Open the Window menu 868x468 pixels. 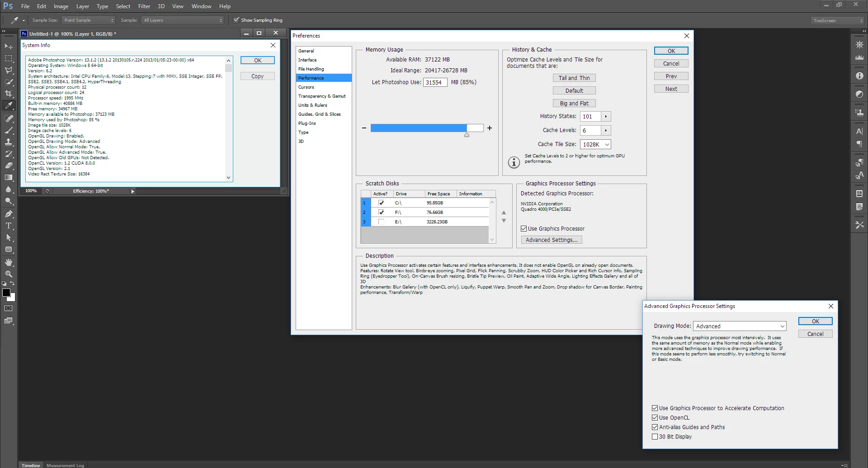click(x=201, y=6)
